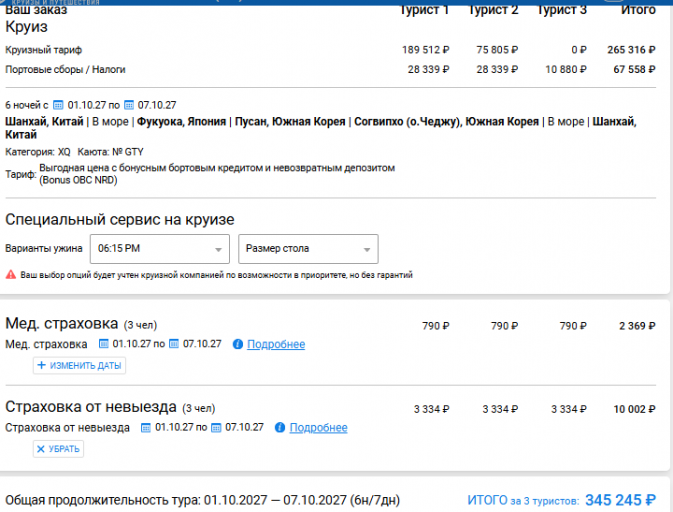Click calendar icon before Мед. страховка end date

[x=174, y=344]
